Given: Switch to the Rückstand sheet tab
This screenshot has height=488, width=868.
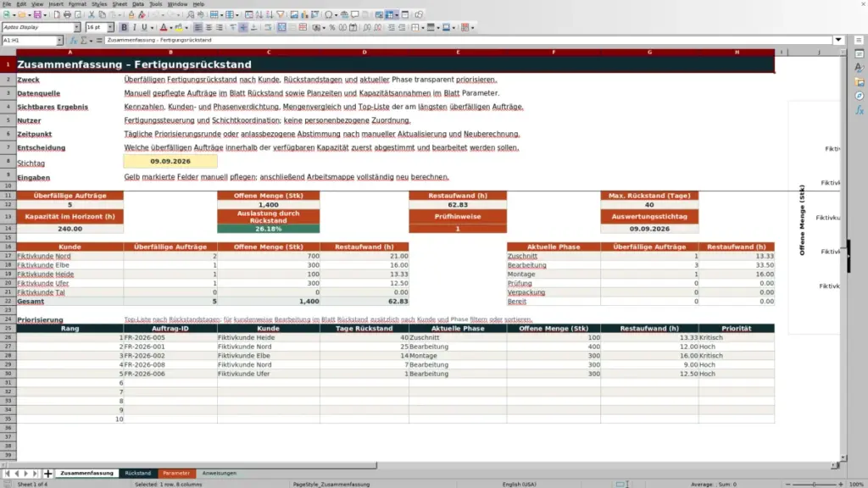Looking at the screenshot, I should tap(138, 474).
